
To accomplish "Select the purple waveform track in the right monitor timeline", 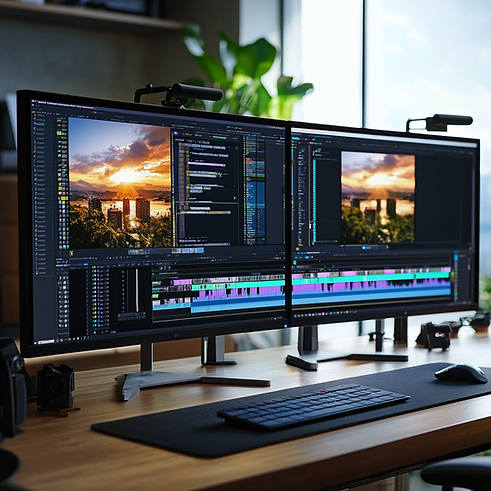I will pos(371,286).
